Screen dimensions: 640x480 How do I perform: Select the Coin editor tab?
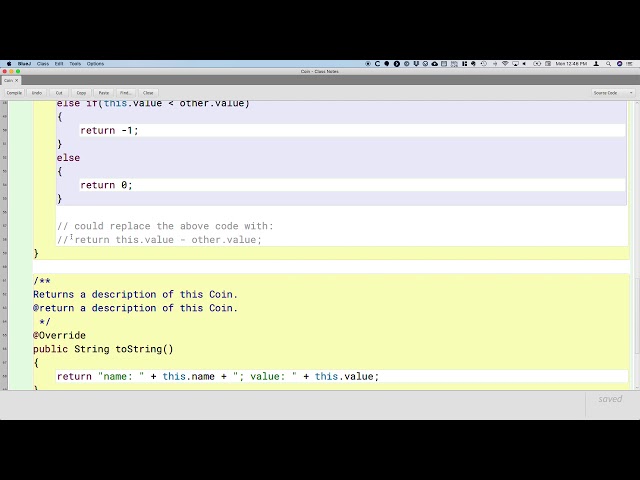pyautogui.click(x=9, y=80)
